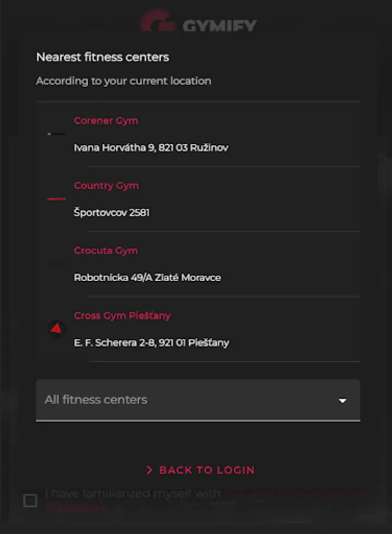Pick Cross Gym Piešťany from the list
Viewport: 392px width, 534px height.
(x=122, y=316)
